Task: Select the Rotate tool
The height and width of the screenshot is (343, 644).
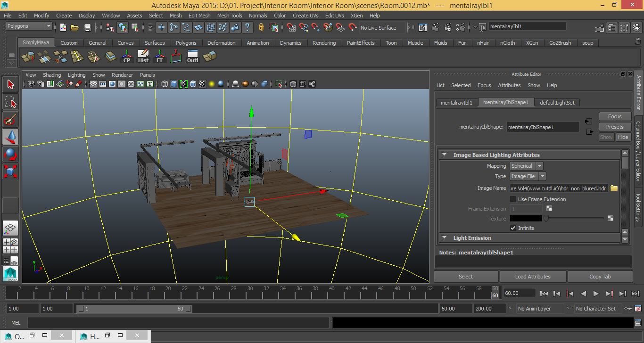Action: point(10,155)
